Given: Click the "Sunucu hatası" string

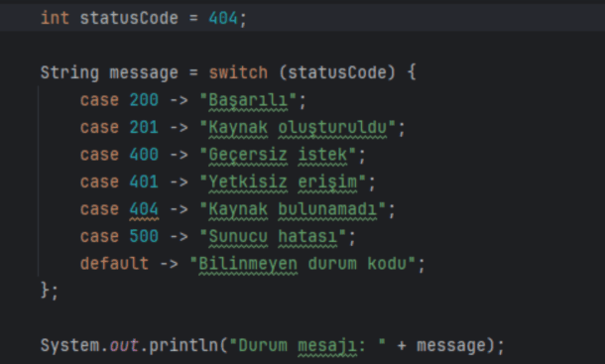Looking at the screenshot, I should coord(273,237).
